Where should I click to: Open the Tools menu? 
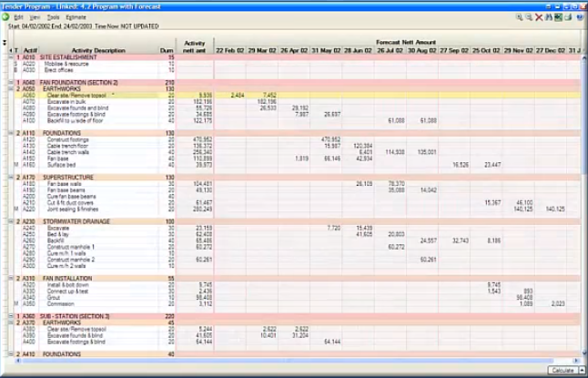click(x=54, y=16)
